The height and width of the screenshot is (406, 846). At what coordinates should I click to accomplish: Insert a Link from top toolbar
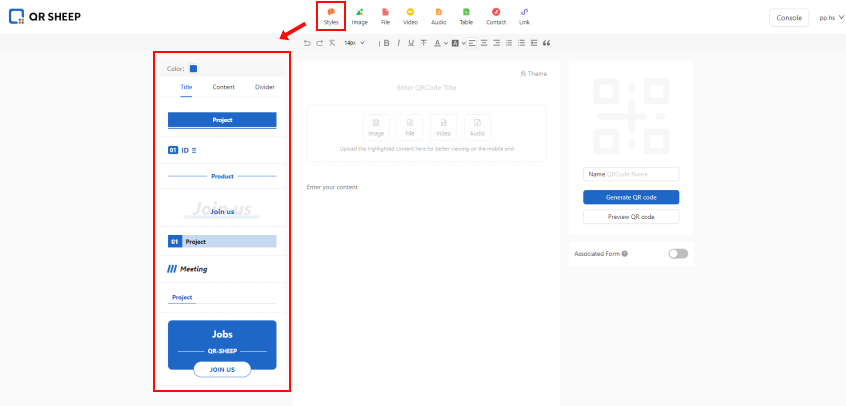click(524, 16)
